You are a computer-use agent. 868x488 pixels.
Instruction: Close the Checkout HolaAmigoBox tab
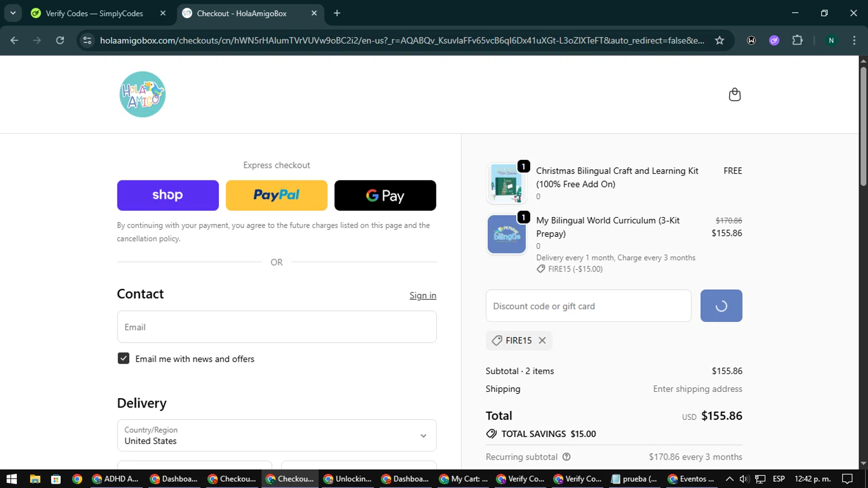coord(314,13)
